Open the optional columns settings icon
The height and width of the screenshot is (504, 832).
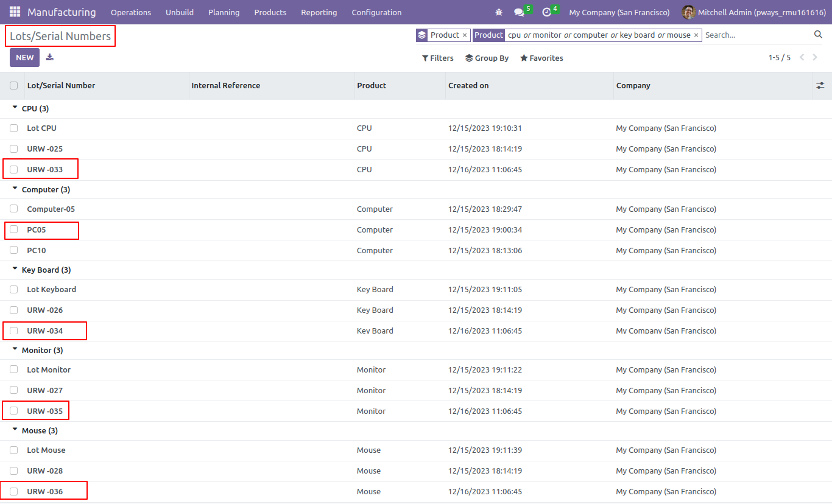point(820,86)
